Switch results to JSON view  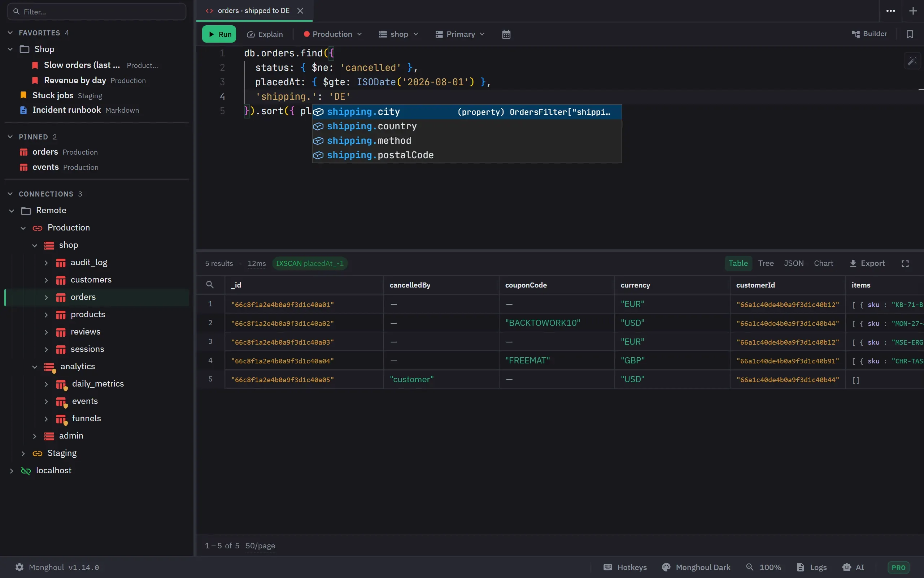(793, 263)
